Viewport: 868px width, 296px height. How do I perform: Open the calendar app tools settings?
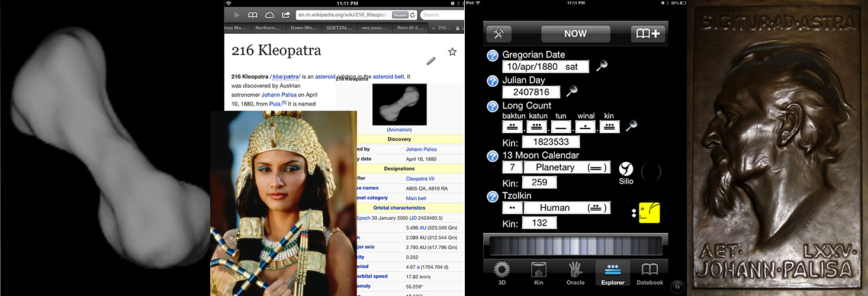point(499,34)
